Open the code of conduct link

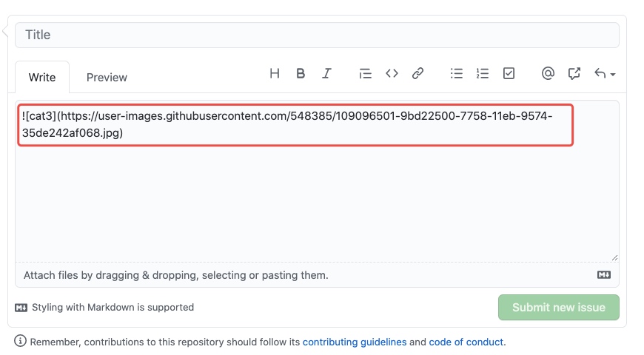pyautogui.click(x=466, y=342)
